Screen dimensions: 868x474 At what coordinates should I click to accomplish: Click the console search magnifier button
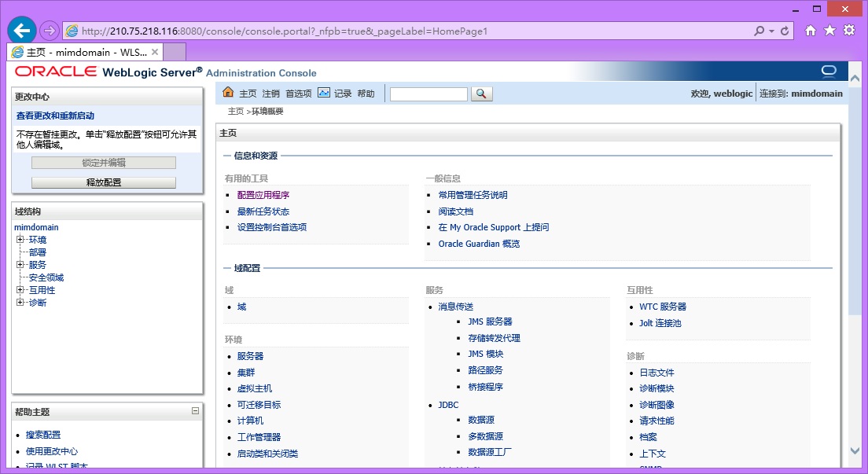[482, 94]
